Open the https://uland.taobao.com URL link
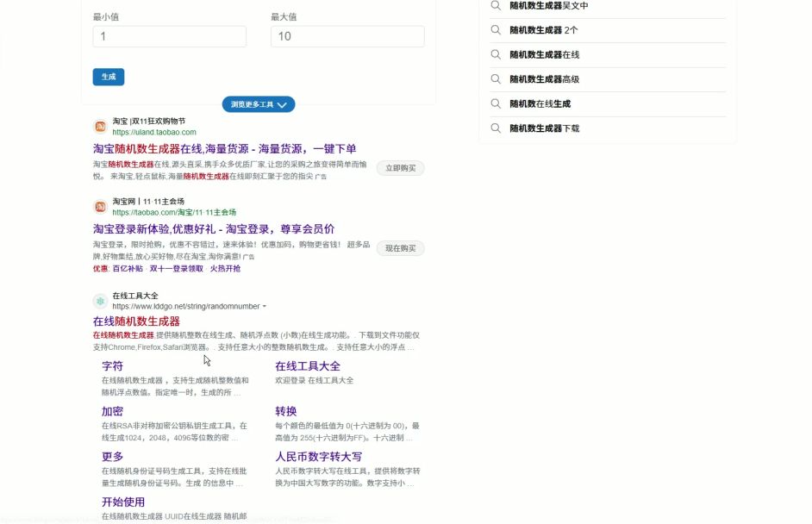This screenshot has width=812, height=524. tap(154, 132)
